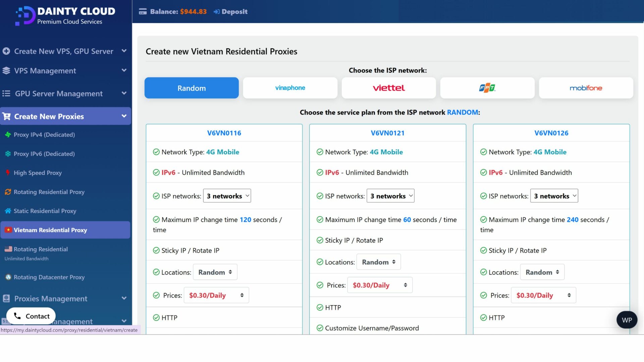
Task: Open Locations dropdown in V6VN0121 plan
Action: [378, 262]
